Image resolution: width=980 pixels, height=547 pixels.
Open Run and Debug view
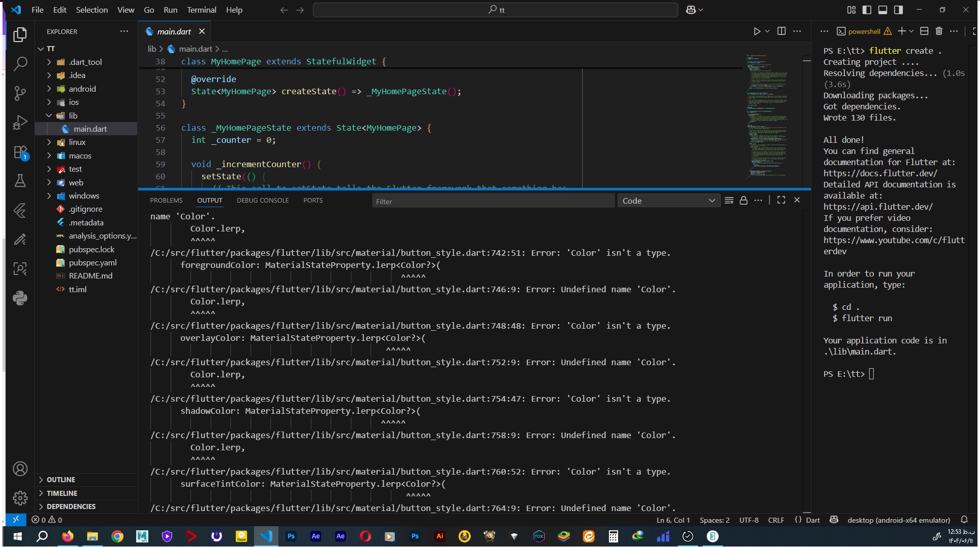20,123
